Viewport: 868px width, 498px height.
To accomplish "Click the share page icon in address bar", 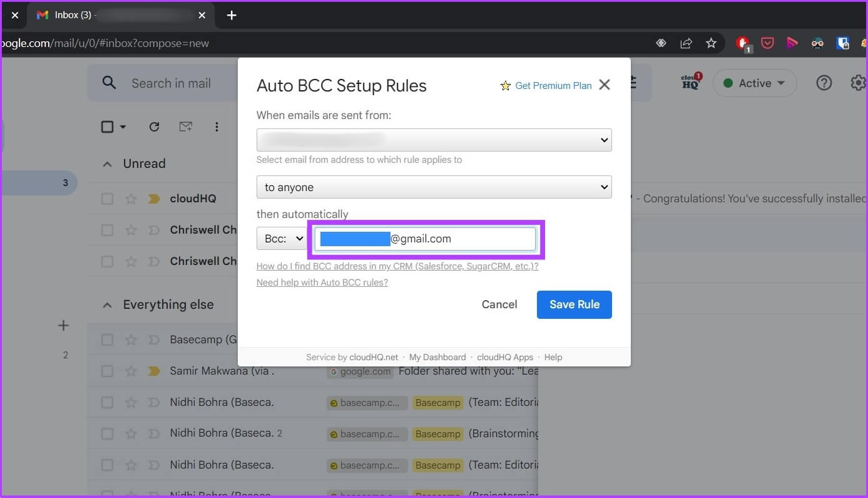I will click(x=687, y=43).
